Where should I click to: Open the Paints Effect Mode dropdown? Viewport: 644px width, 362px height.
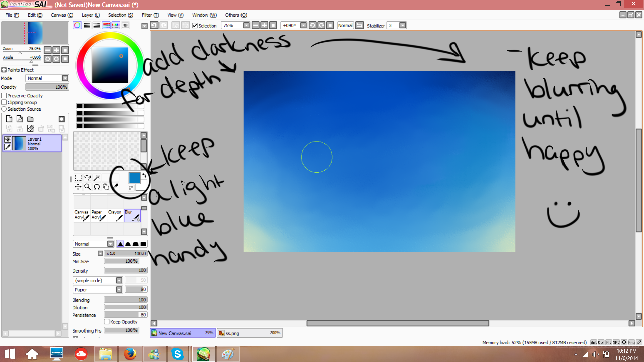click(x=65, y=78)
